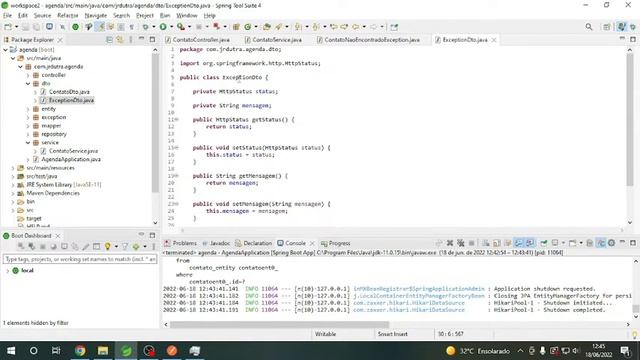
Task: Toggle Link with Editor in Package Explorer
Action: pos(120,40)
